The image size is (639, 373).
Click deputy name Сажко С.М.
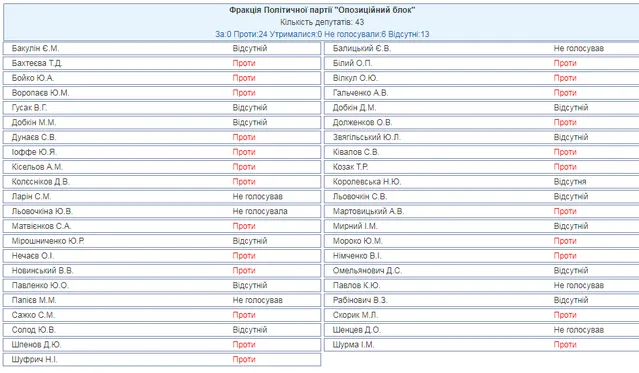[x=33, y=315]
